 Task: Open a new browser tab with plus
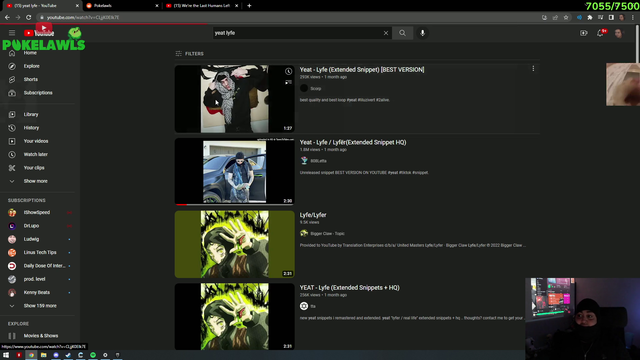click(x=249, y=6)
